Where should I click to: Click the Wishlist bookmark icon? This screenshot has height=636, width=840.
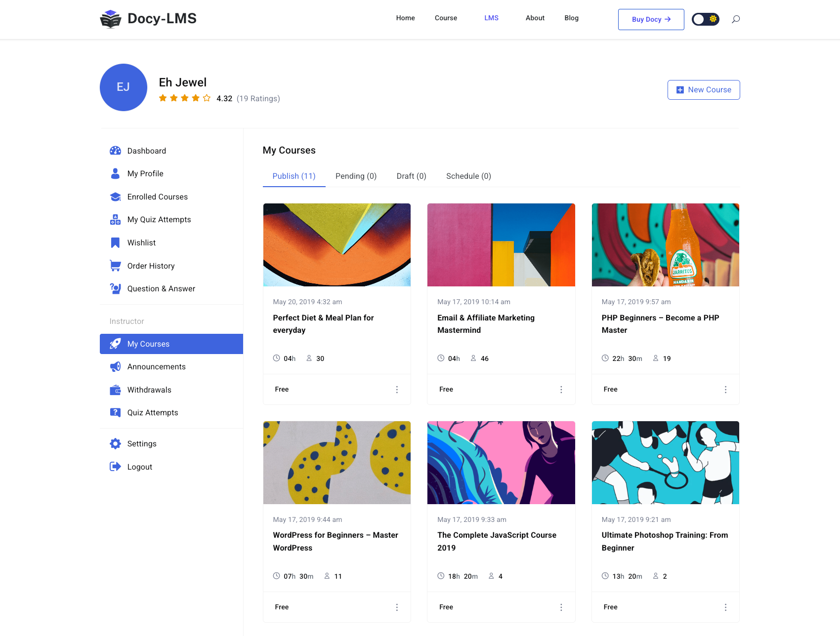[115, 242]
